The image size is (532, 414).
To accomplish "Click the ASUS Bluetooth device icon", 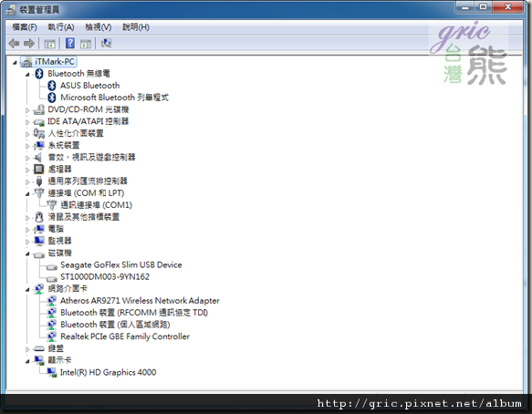I will (x=52, y=86).
